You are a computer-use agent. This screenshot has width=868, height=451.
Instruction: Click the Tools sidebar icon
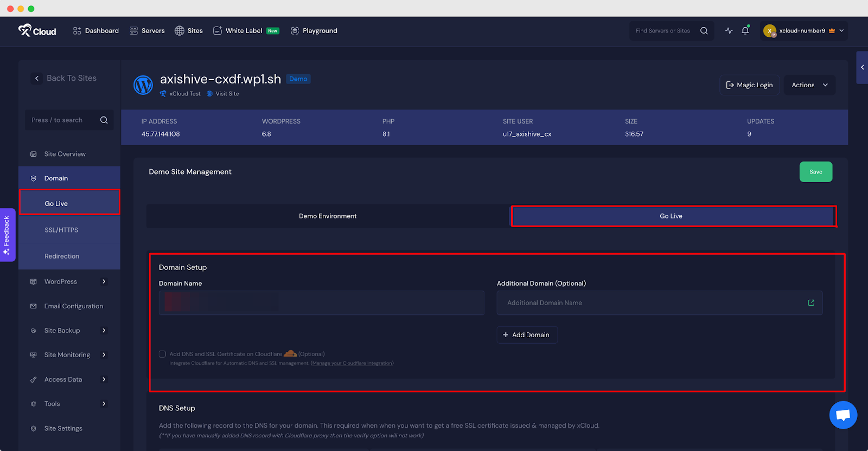(x=34, y=404)
